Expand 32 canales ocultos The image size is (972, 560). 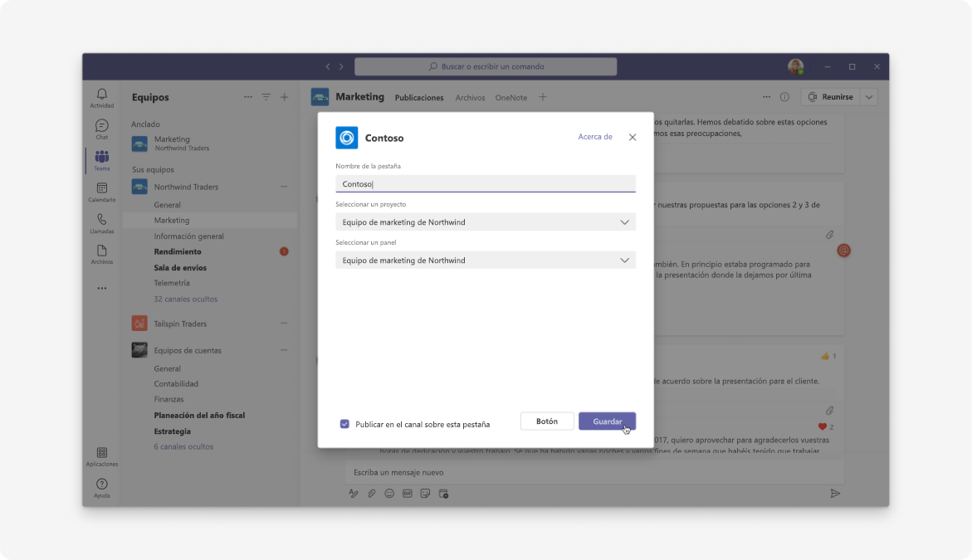click(185, 299)
